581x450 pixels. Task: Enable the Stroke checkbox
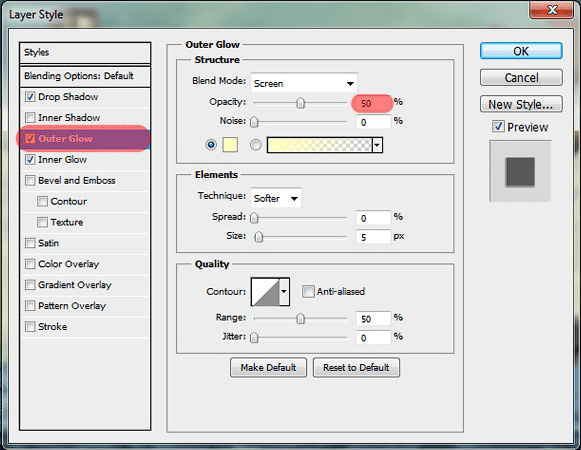[30, 327]
